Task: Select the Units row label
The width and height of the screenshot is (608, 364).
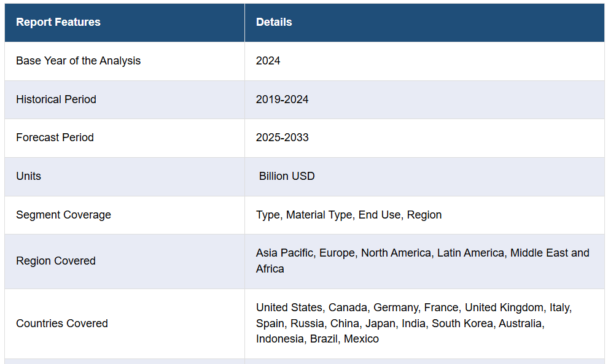Action: click(x=29, y=176)
